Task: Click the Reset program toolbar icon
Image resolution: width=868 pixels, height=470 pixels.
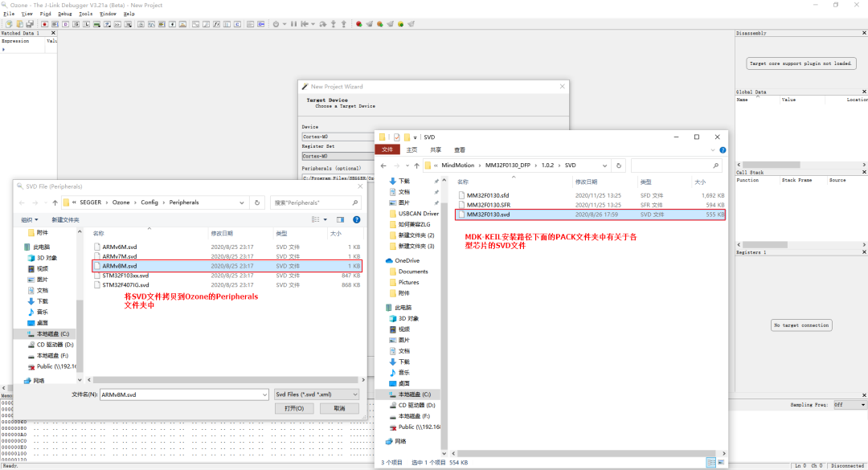Action: pyautogui.click(x=304, y=24)
